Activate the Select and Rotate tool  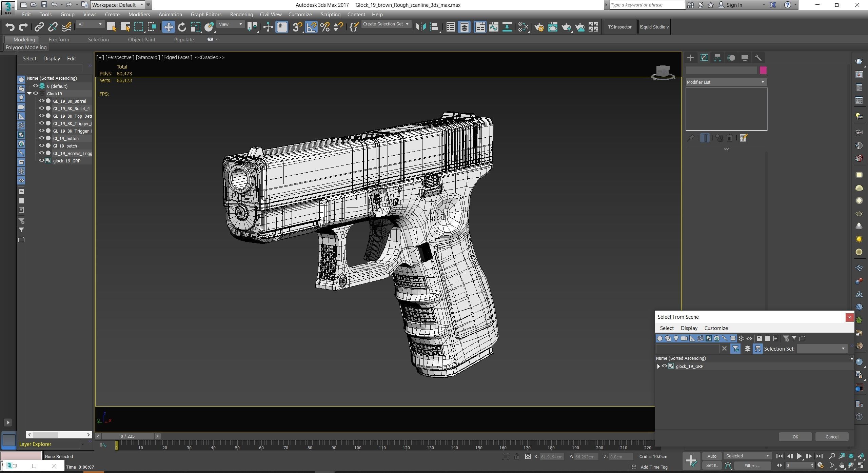click(x=182, y=27)
